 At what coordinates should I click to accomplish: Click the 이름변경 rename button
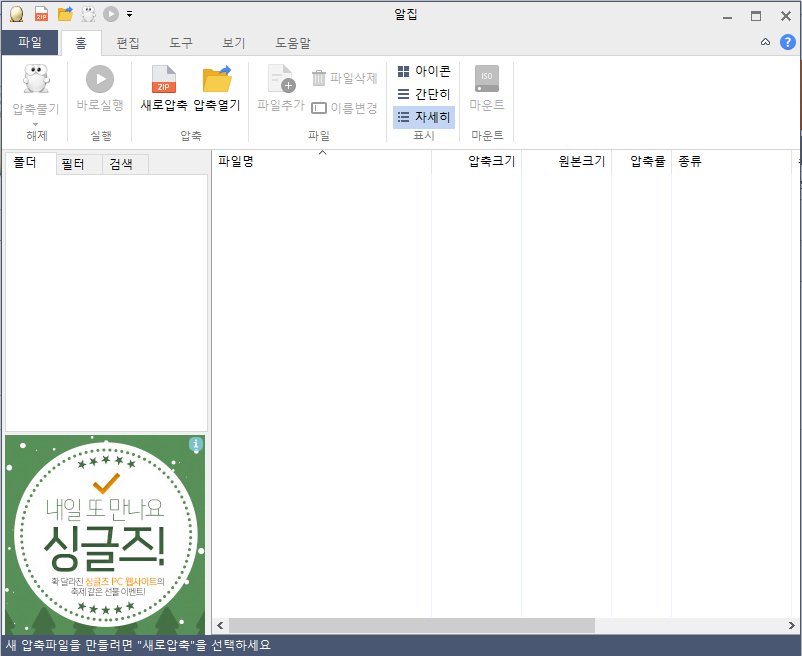(x=345, y=108)
